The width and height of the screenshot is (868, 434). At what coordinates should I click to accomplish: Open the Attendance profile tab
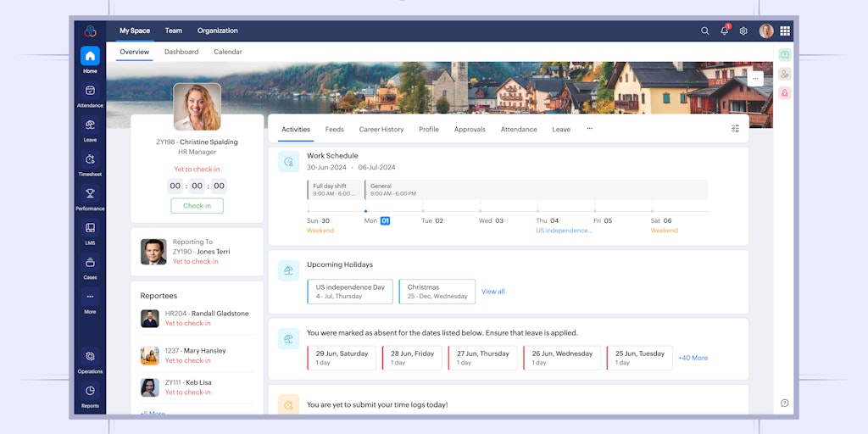tap(519, 130)
